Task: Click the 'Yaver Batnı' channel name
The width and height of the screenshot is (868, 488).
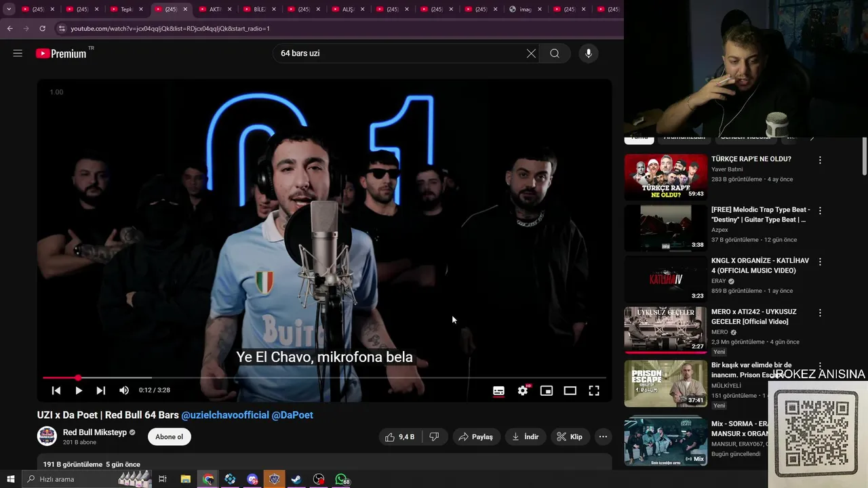Action: [727, 169]
